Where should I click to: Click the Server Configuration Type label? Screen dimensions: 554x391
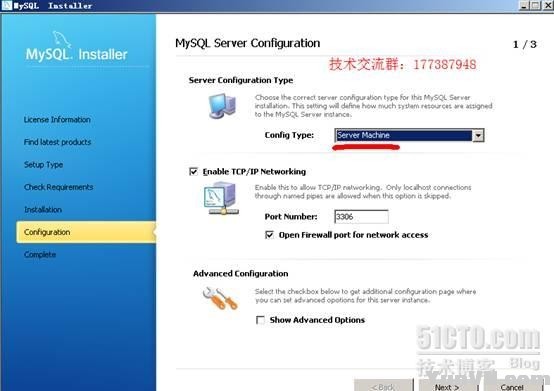click(241, 80)
